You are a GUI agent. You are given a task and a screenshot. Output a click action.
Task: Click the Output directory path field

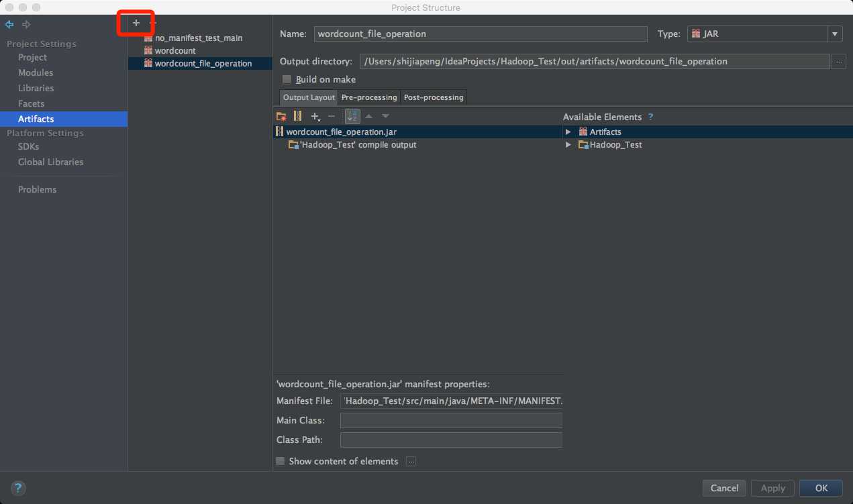(x=595, y=62)
